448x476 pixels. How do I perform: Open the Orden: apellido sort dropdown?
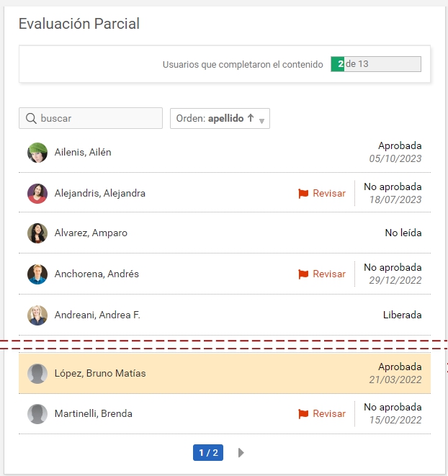coord(220,119)
